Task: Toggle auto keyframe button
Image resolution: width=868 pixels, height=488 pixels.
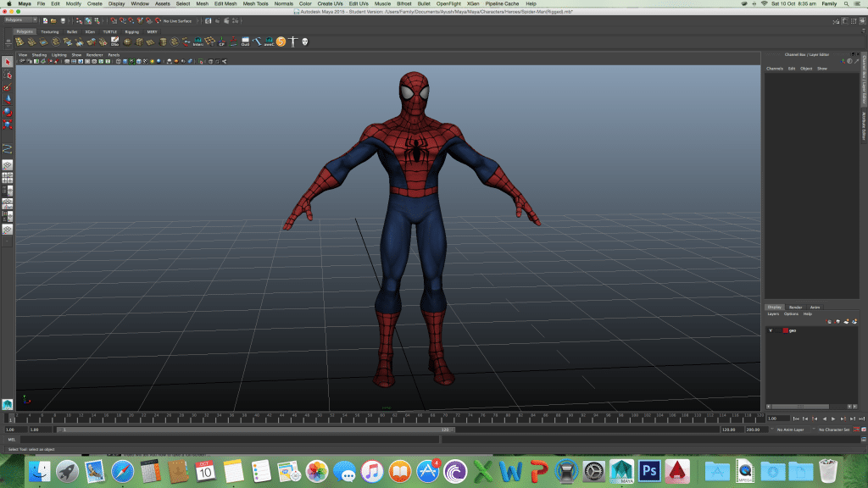Action: click(857, 430)
